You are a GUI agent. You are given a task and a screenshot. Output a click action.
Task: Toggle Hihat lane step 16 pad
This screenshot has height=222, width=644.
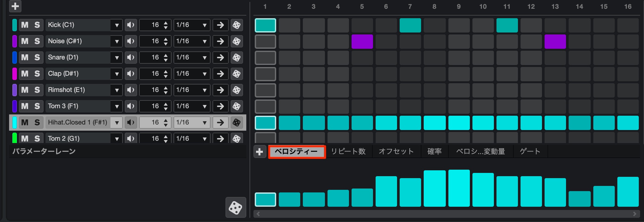tap(628, 123)
